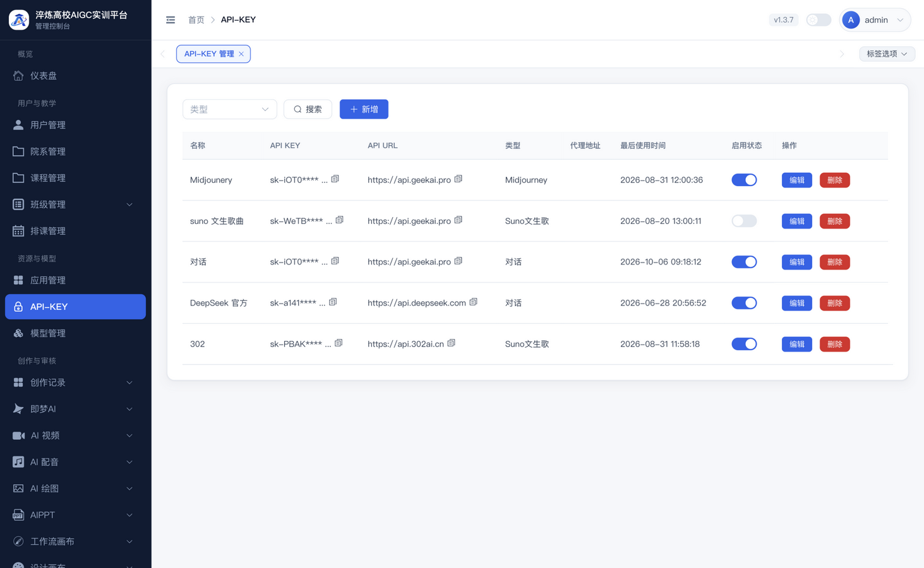Close the API-KEY 管理 tab

click(241, 54)
